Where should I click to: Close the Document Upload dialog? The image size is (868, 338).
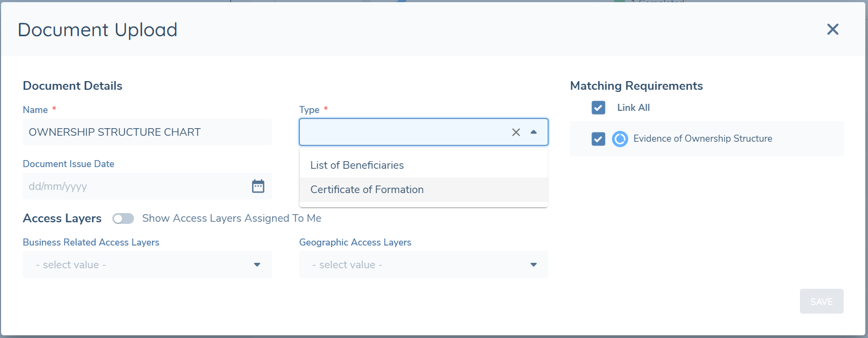[832, 29]
